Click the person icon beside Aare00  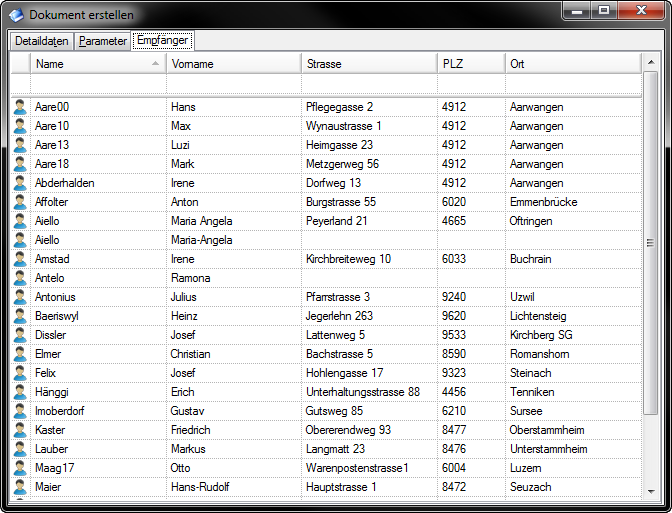click(x=20, y=107)
